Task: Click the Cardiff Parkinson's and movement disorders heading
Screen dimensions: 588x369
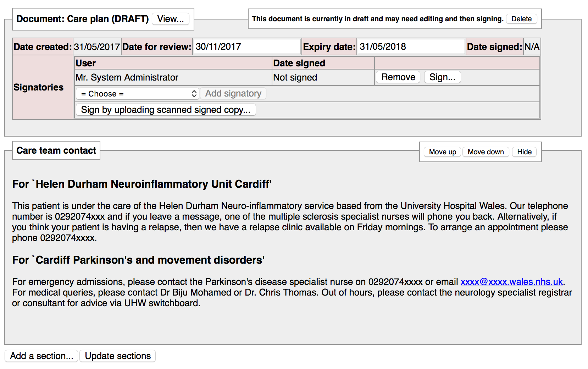Action: click(138, 260)
